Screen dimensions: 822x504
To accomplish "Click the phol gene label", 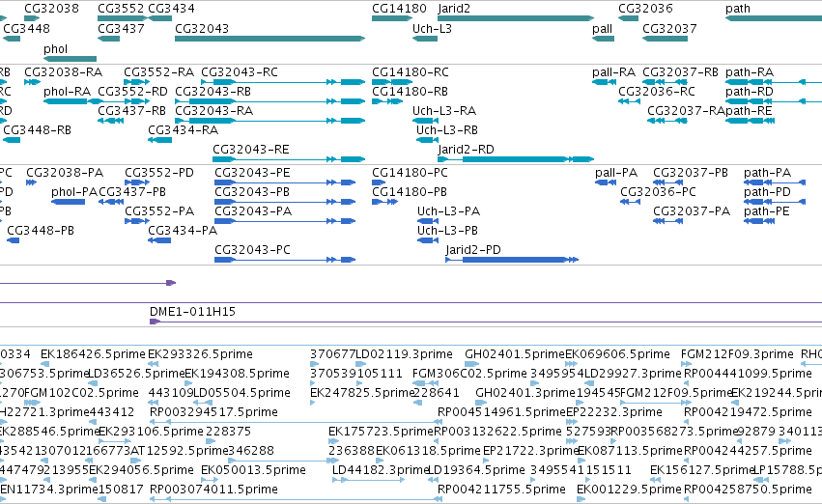I will (x=56, y=48).
